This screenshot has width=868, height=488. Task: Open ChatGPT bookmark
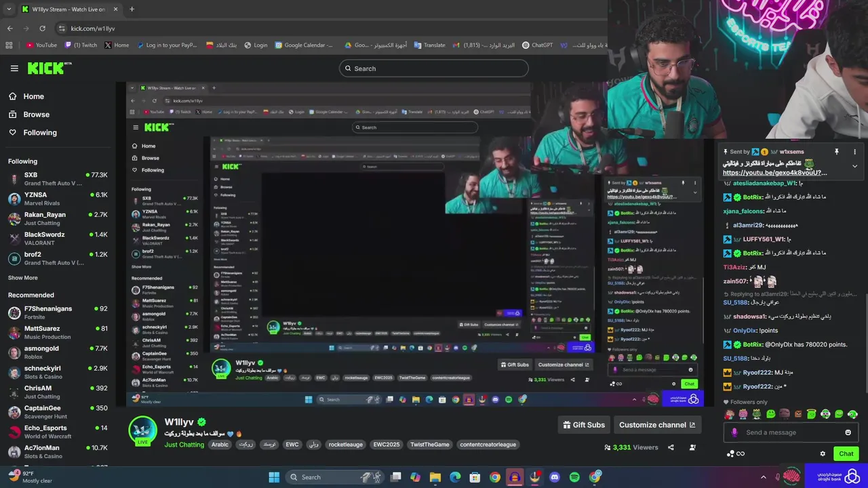pyautogui.click(x=537, y=45)
